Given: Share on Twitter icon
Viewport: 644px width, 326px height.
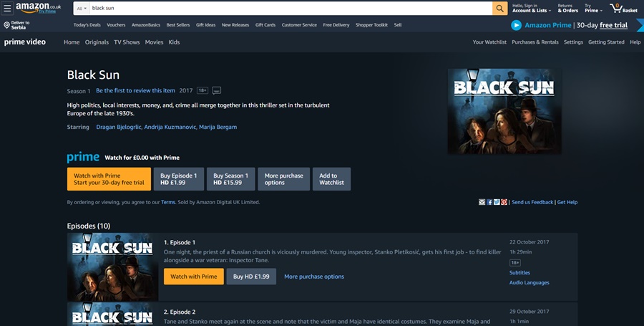Looking at the screenshot, I should coord(497,202).
